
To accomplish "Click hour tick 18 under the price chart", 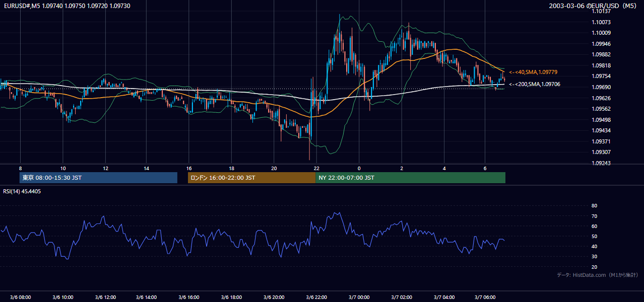I will pyautogui.click(x=231, y=168).
